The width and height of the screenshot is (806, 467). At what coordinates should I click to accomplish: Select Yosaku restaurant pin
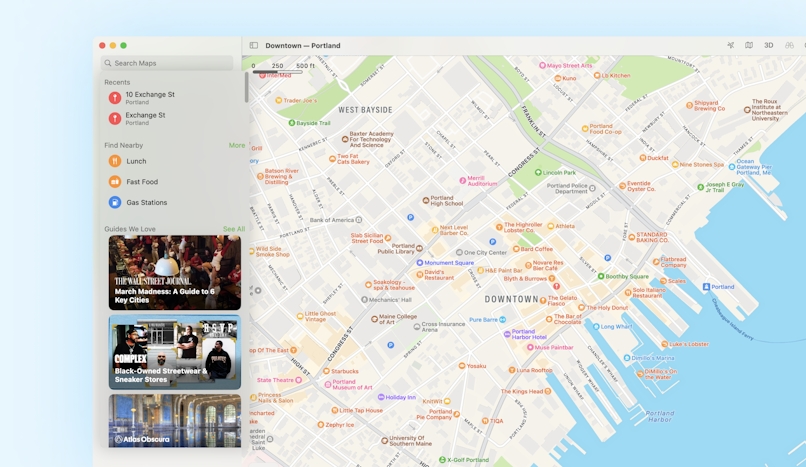(x=462, y=366)
